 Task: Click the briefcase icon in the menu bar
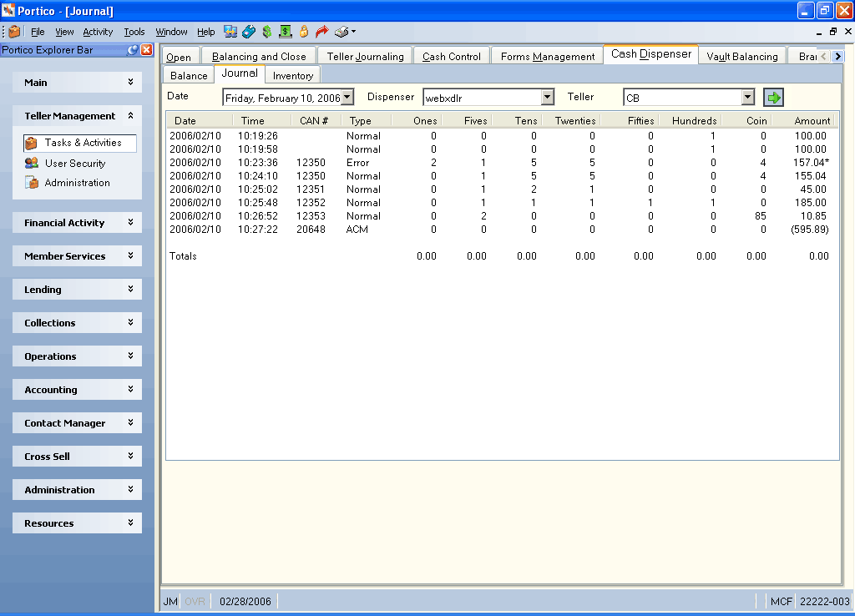[x=15, y=32]
